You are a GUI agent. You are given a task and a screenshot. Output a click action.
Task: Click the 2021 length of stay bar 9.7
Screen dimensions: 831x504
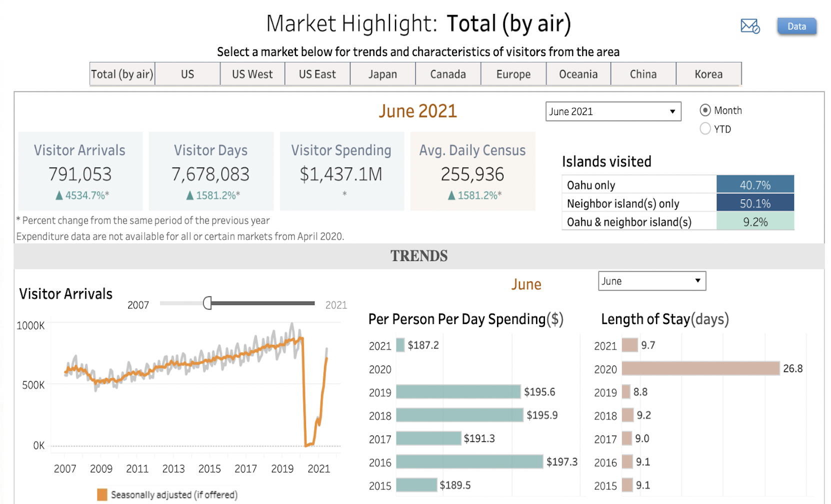630,345
